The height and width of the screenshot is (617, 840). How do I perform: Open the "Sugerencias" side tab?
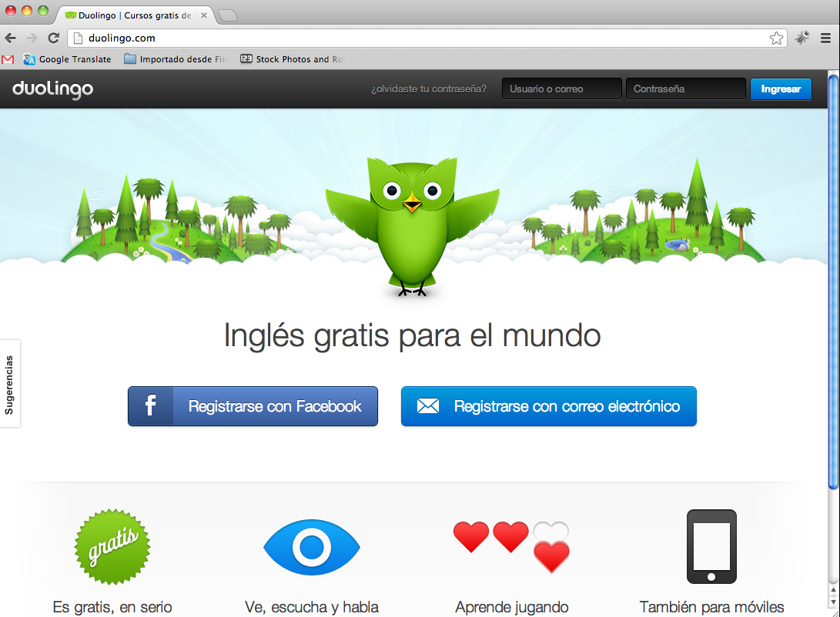[10, 383]
